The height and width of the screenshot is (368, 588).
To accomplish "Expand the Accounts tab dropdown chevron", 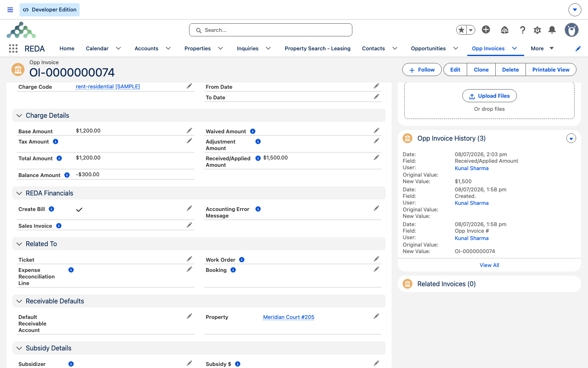I will (x=168, y=48).
